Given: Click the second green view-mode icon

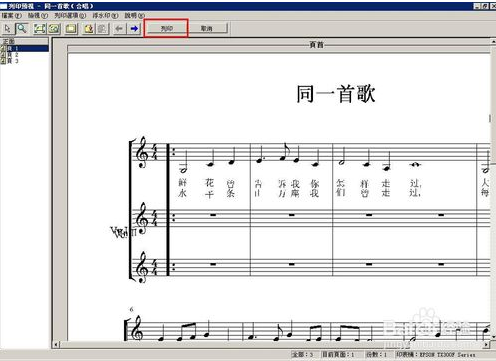Looking at the screenshot, I should click(x=54, y=29).
